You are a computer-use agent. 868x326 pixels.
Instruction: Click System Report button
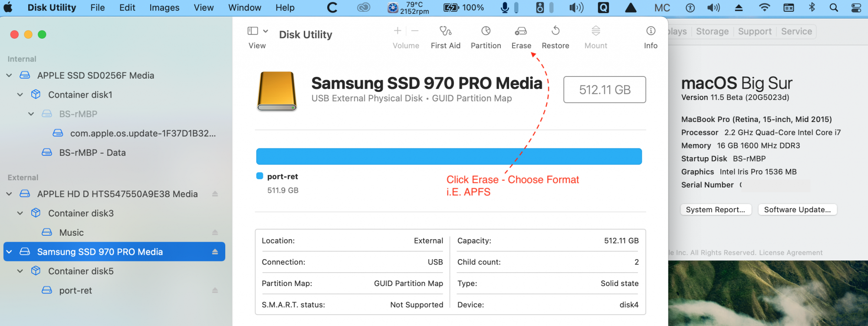716,210
